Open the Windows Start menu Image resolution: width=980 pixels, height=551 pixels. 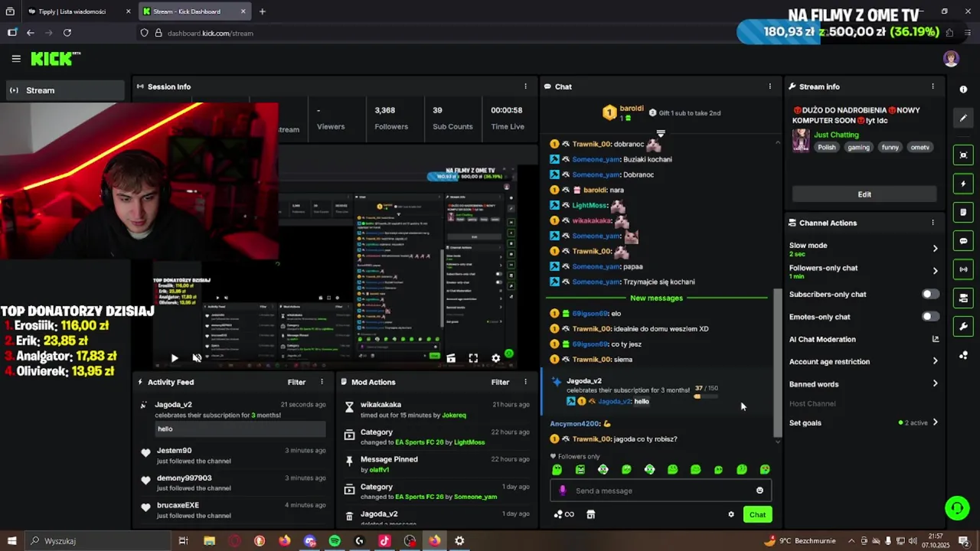click(11, 541)
